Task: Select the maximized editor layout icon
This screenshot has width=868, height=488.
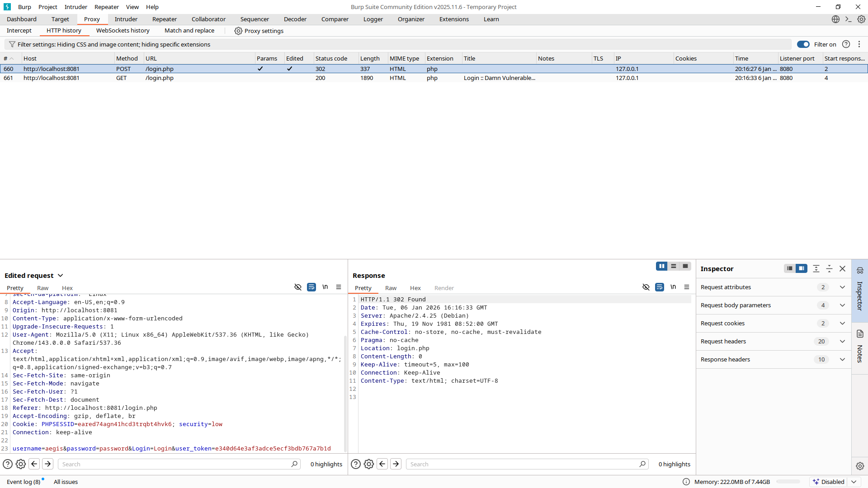Action: point(685,266)
